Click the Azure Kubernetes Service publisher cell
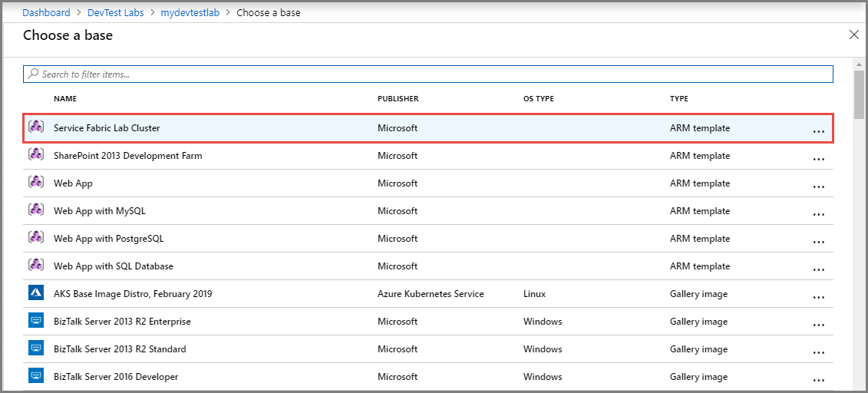Viewport: 868px width, 393px height. [x=431, y=294]
